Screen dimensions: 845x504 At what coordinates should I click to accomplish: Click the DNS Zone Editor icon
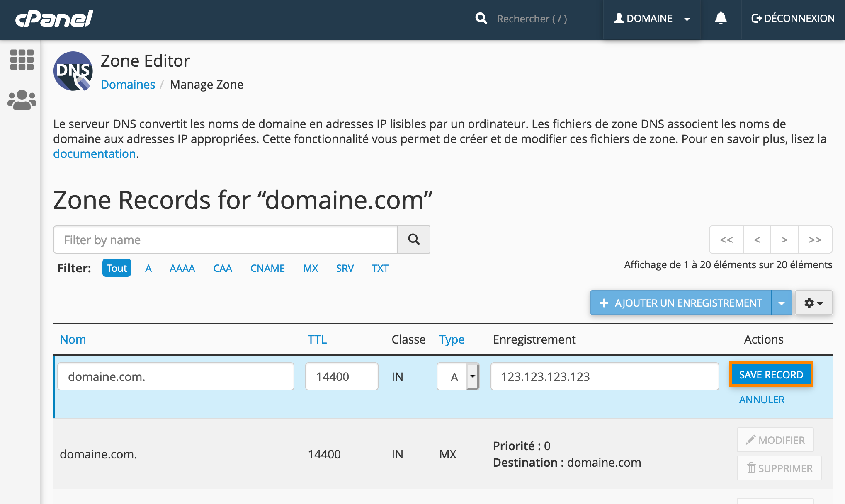(73, 71)
